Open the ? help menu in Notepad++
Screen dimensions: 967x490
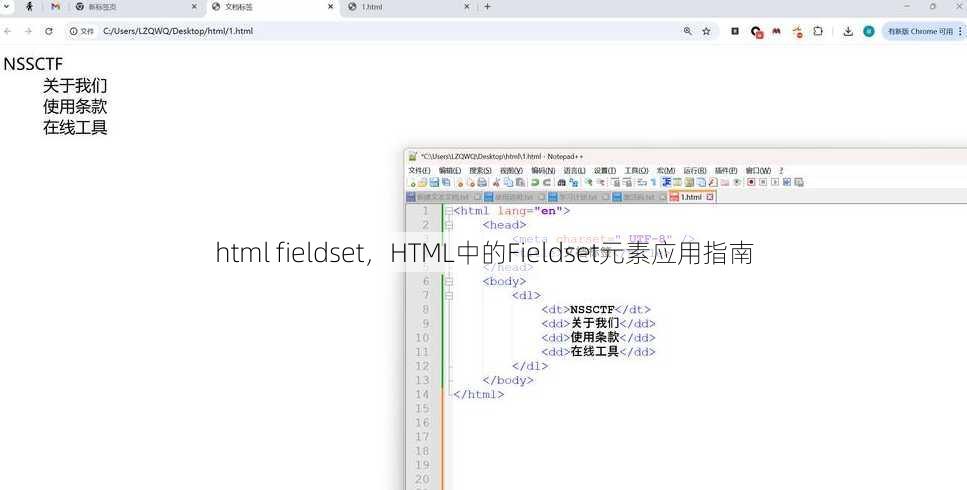coord(781,171)
